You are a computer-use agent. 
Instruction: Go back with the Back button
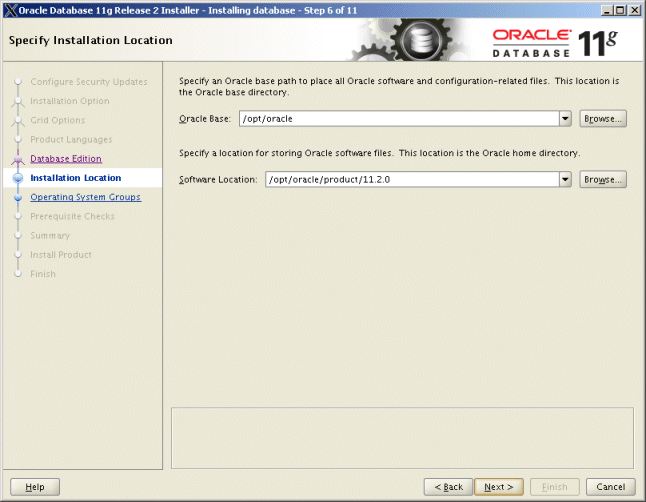pyautogui.click(x=448, y=487)
